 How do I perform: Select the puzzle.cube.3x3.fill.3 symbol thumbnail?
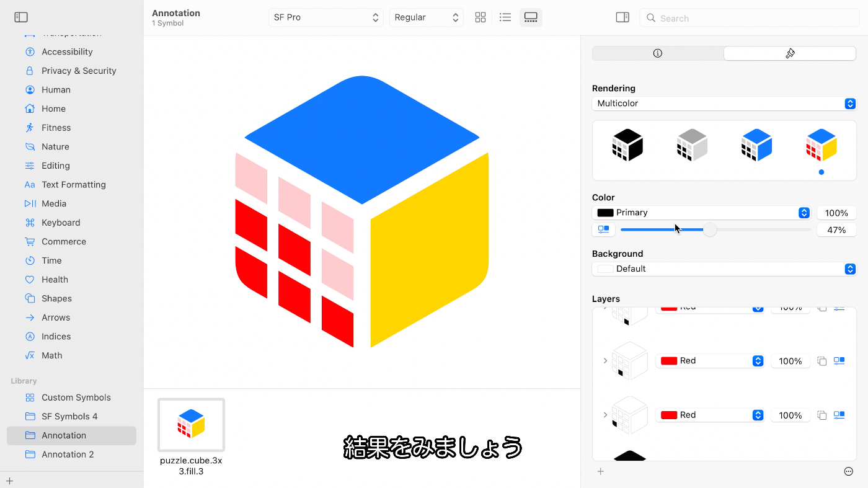pos(191,425)
